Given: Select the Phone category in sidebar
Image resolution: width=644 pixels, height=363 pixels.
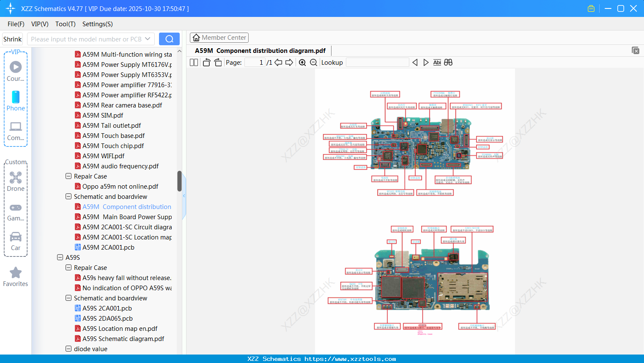Looking at the screenshot, I should point(16,101).
